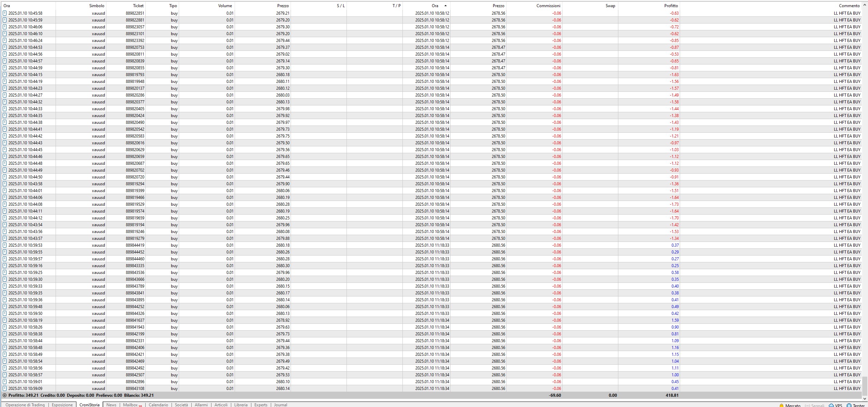
Task: Click the order icon of ticket 889841637 row
Action: tap(5, 320)
